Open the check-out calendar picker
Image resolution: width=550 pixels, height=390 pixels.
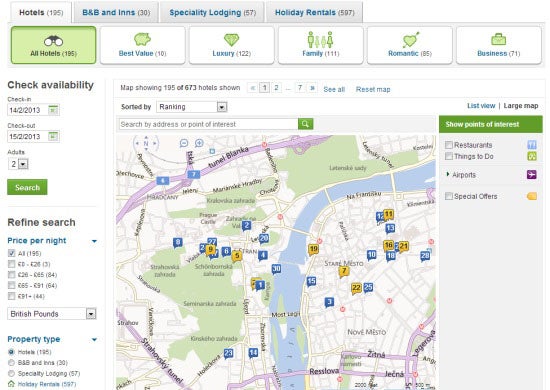pyautogui.click(x=53, y=136)
